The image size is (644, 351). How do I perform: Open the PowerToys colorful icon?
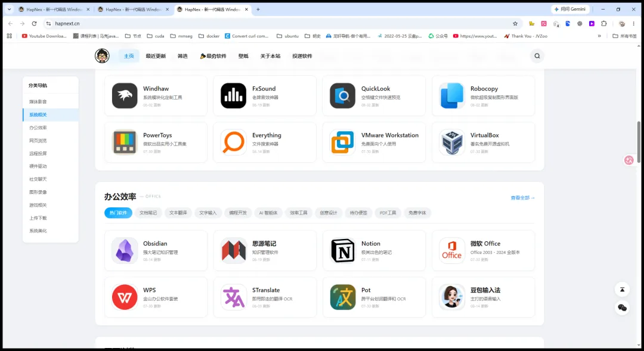click(x=125, y=142)
